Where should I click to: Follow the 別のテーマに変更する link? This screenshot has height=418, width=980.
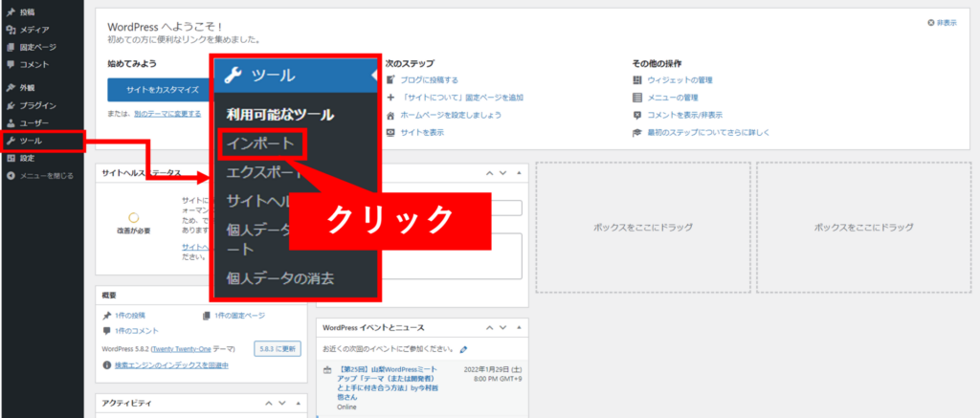pyautogui.click(x=167, y=114)
